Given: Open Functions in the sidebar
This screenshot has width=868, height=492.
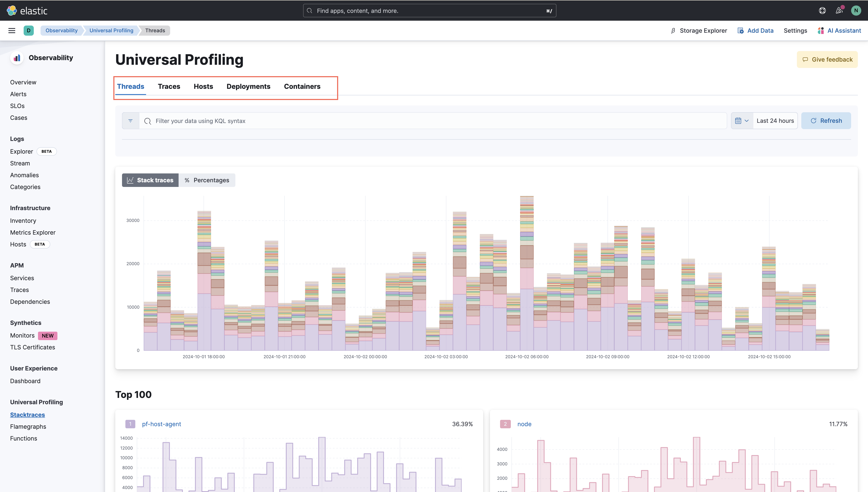Looking at the screenshot, I should 24,438.
